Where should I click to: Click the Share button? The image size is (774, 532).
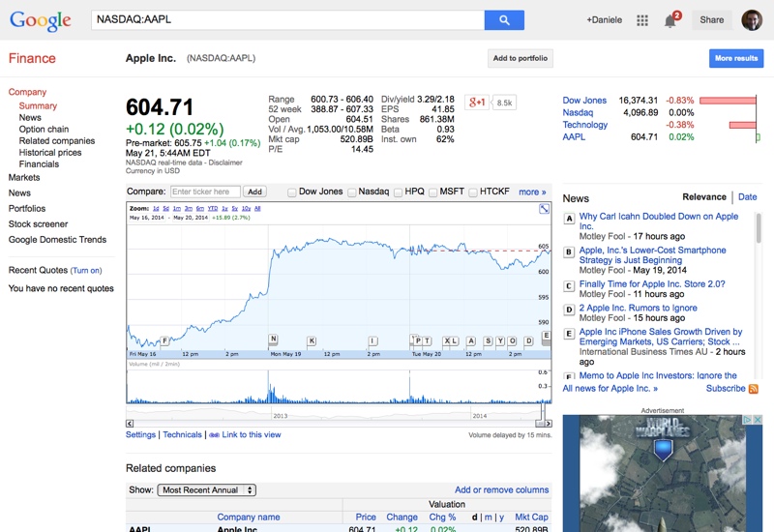coord(711,20)
